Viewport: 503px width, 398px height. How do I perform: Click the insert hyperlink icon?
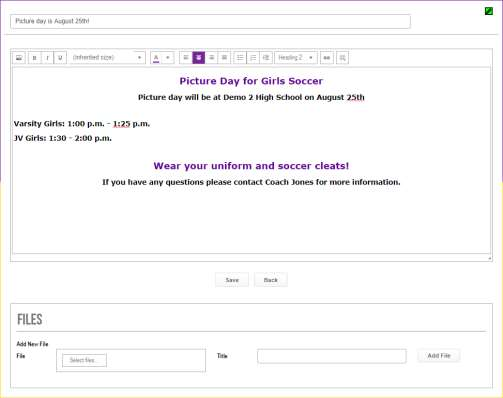tap(327, 58)
